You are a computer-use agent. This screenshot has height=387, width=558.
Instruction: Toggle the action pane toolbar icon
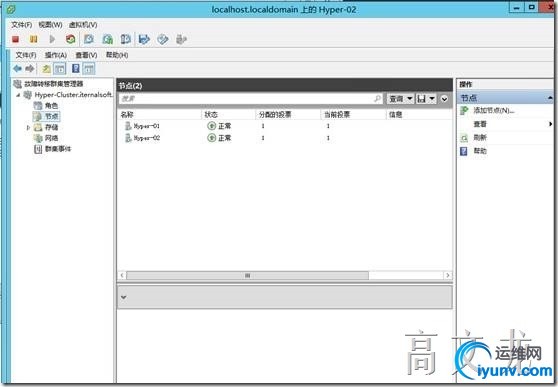89,69
